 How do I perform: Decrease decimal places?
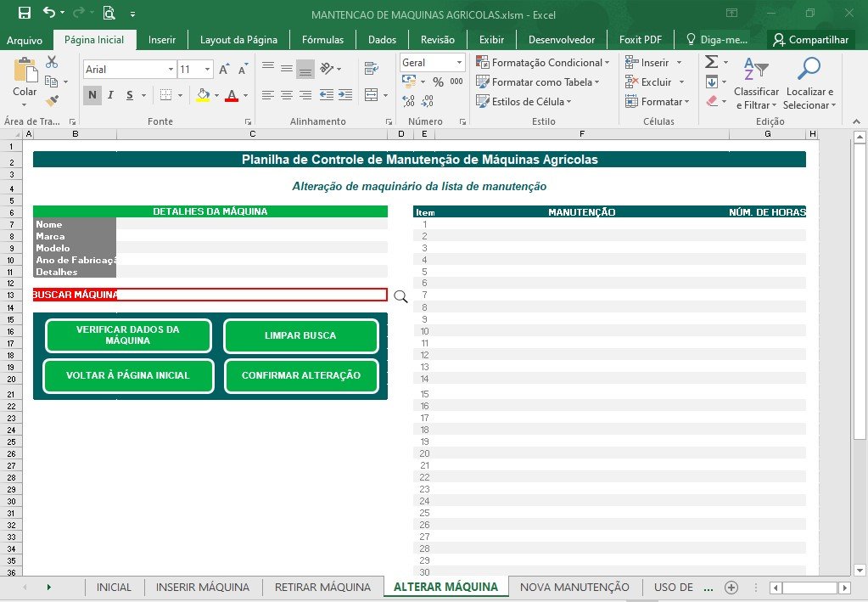tap(428, 101)
